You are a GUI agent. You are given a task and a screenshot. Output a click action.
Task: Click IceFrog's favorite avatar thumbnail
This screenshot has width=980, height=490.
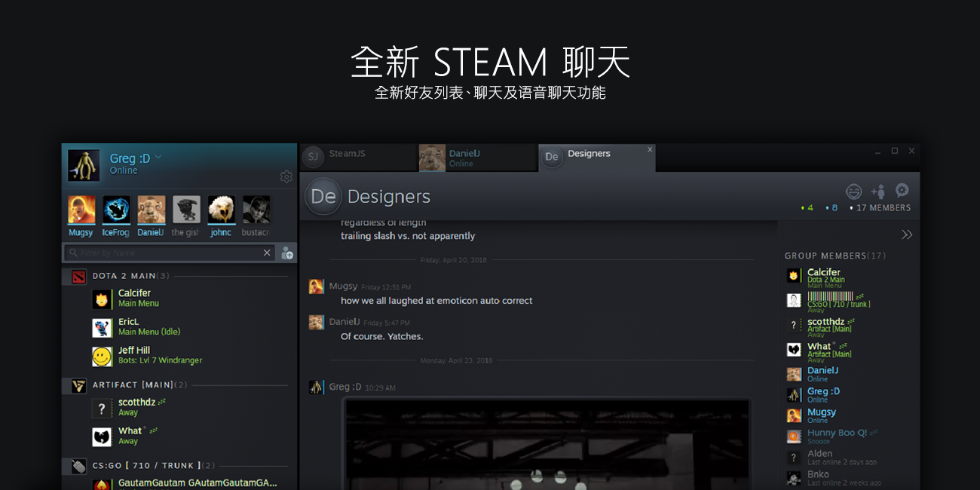pyautogui.click(x=116, y=210)
